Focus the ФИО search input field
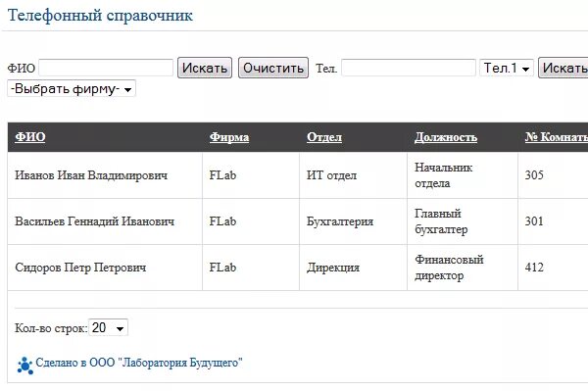The width and height of the screenshot is (588, 391). (106, 68)
